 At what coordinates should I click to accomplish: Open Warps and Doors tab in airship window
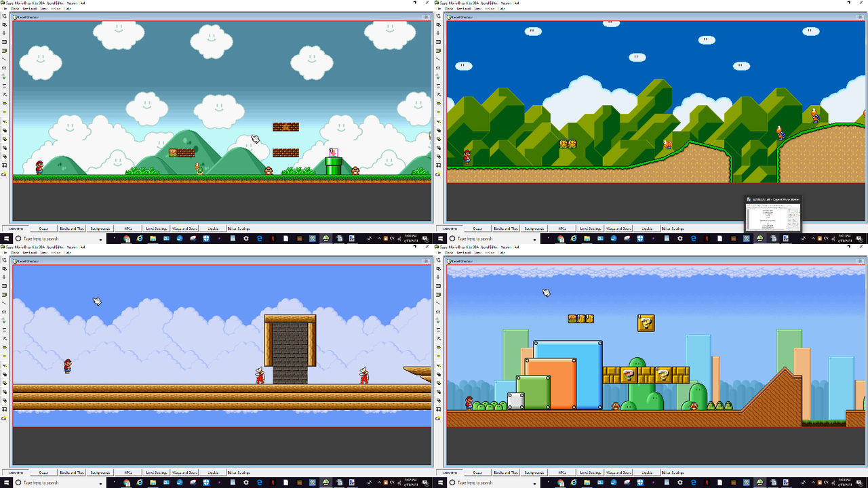(184, 472)
